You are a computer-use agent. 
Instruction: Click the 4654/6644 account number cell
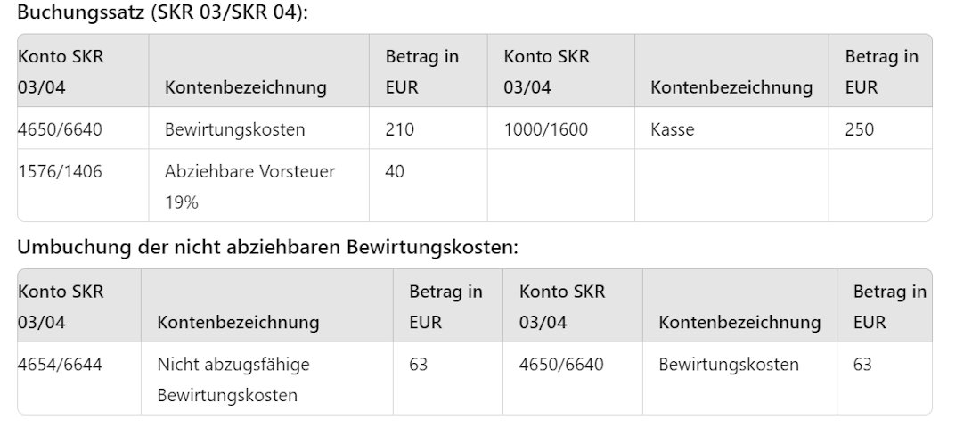pos(60,365)
